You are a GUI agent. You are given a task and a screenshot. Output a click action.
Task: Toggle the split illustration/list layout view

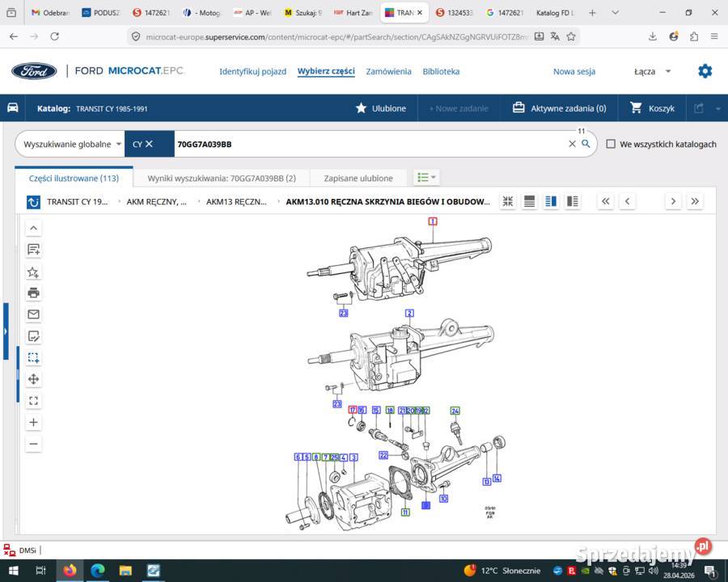pos(551,201)
